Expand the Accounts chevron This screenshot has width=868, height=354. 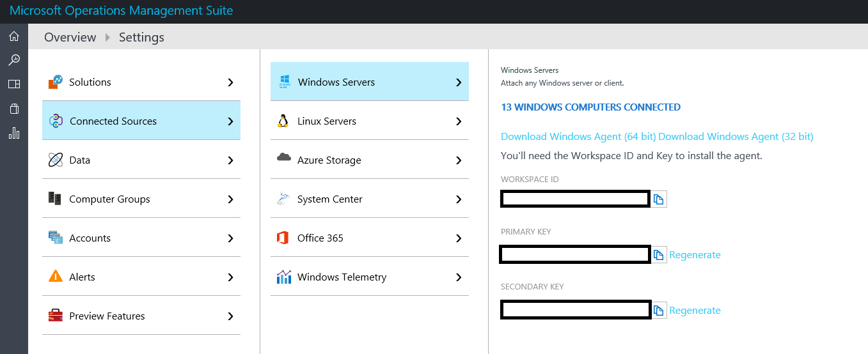click(x=230, y=238)
